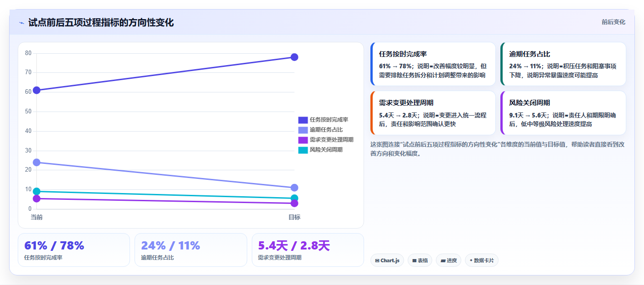Click the 逾期任务占比 data point at 目标
This screenshot has height=285, width=644.
294,188
